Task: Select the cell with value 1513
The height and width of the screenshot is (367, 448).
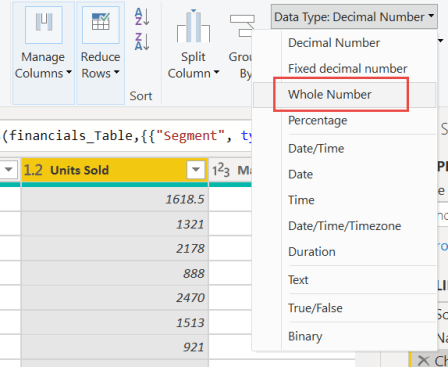Action: [x=115, y=322]
